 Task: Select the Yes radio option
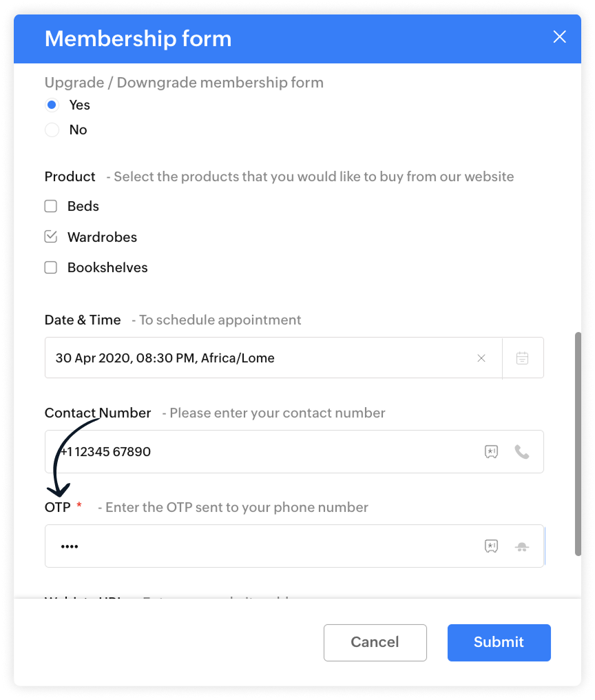click(52, 105)
